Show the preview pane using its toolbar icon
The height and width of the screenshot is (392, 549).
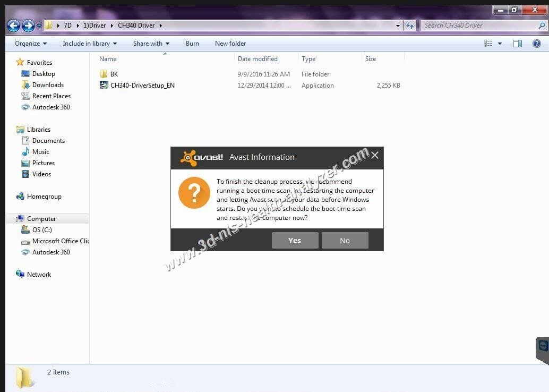tap(518, 43)
